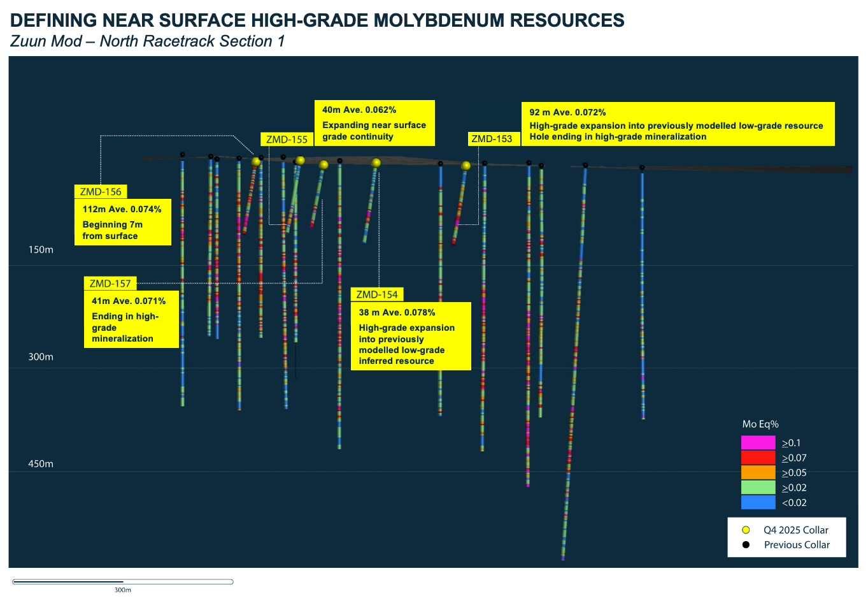Image resolution: width=868 pixels, height=601 pixels.
Task: Click the yellow Q4 2025 Collar legend icon
Action: (x=746, y=530)
